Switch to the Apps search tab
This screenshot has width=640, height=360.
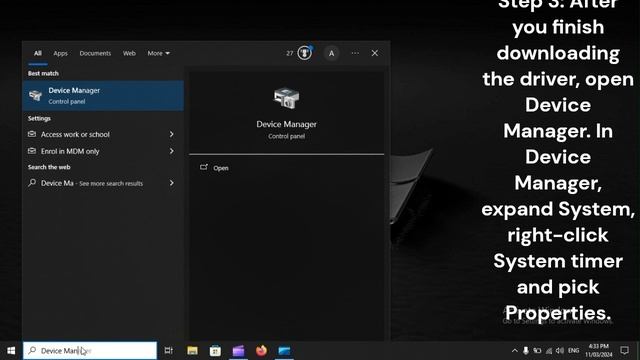[x=60, y=53]
